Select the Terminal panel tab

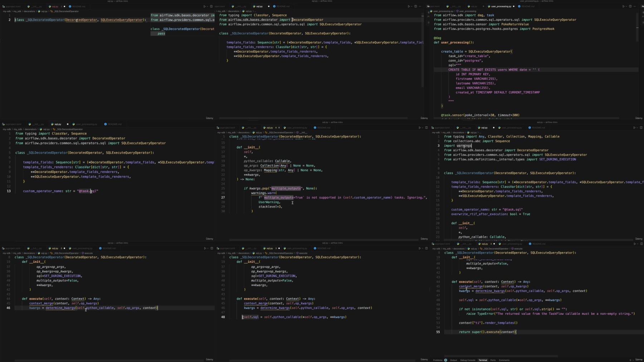click(x=483, y=360)
